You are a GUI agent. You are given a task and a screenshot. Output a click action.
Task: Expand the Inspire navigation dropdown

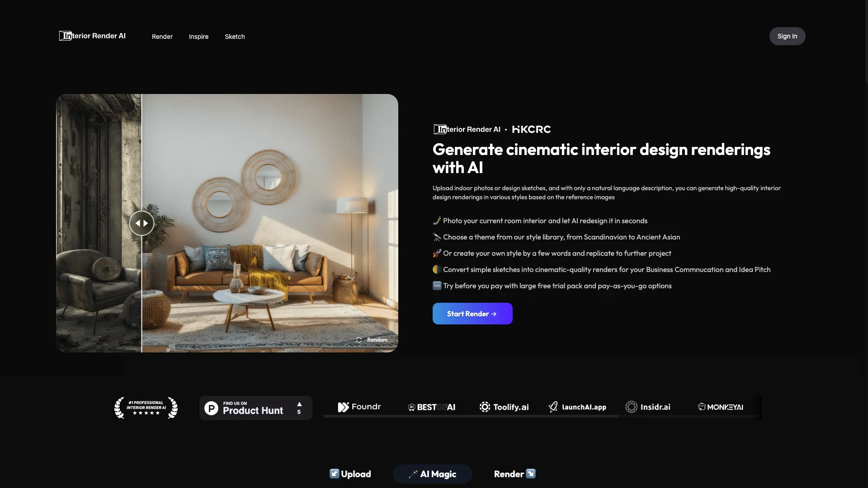click(x=198, y=36)
